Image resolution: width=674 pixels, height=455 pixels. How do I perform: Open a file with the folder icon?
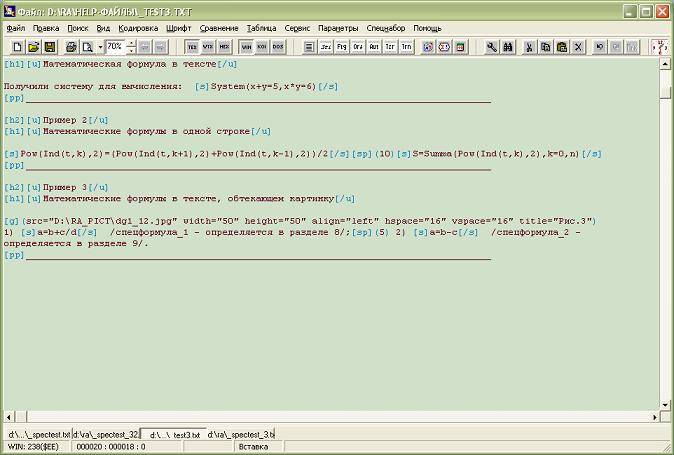click(x=34, y=47)
